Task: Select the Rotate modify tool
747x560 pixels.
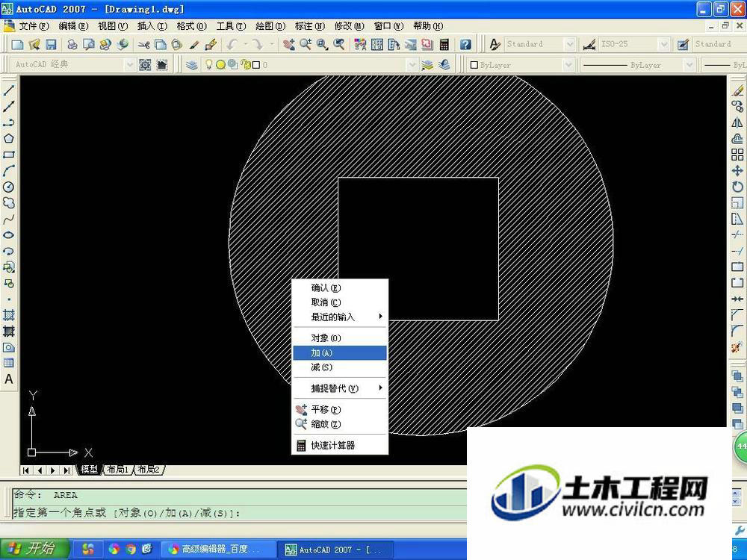Action: 737,187
